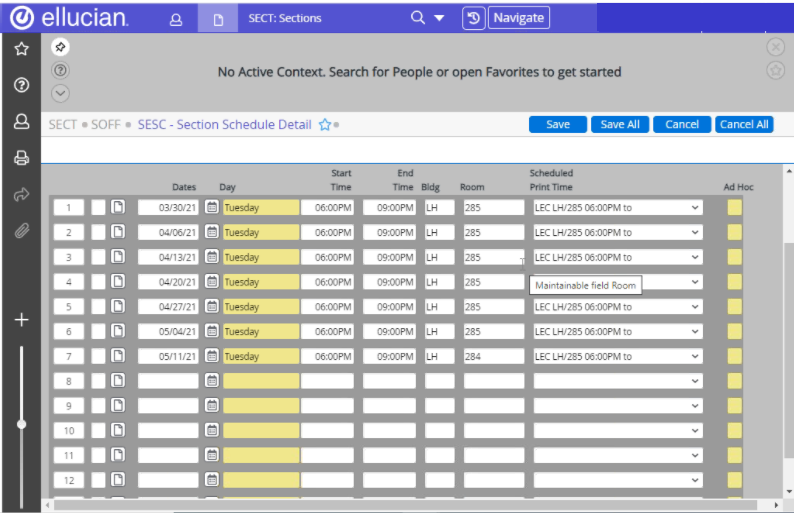Tick the checkbox in row 5

click(x=98, y=307)
